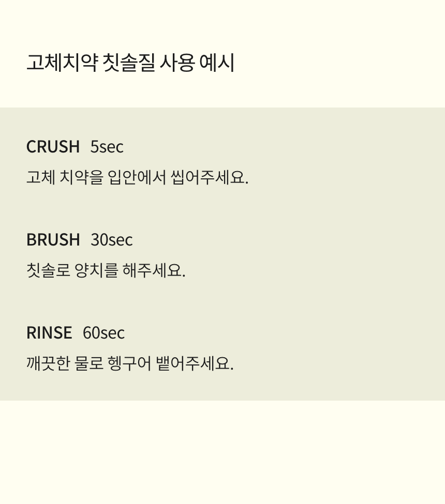The image size is (445, 504).
Task: Select the 30sec duration text
Action: click(x=112, y=239)
